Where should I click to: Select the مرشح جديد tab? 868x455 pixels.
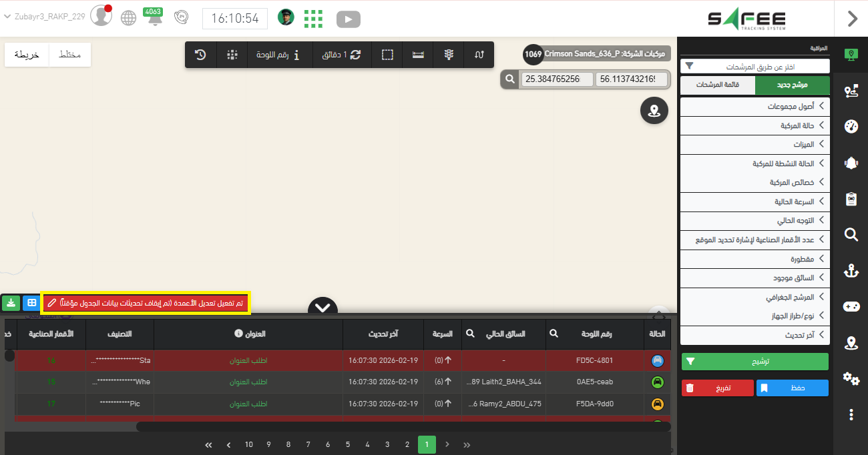pyautogui.click(x=792, y=85)
